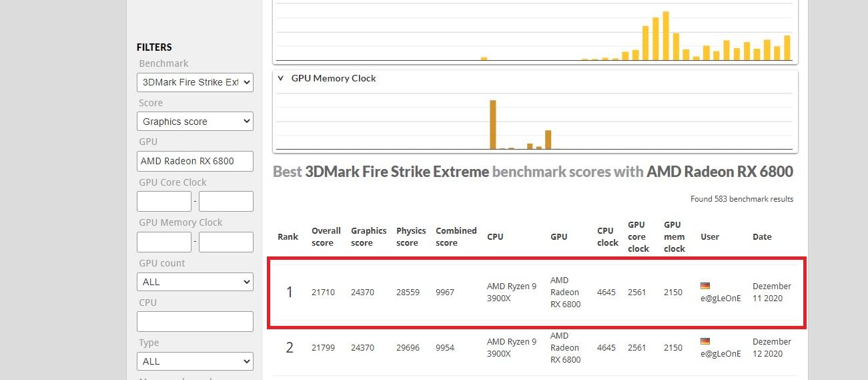Viewport: 868px width, 380px height.
Task: Click the GPU Memory Clock maximum field
Action: click(x=226, y=242)
